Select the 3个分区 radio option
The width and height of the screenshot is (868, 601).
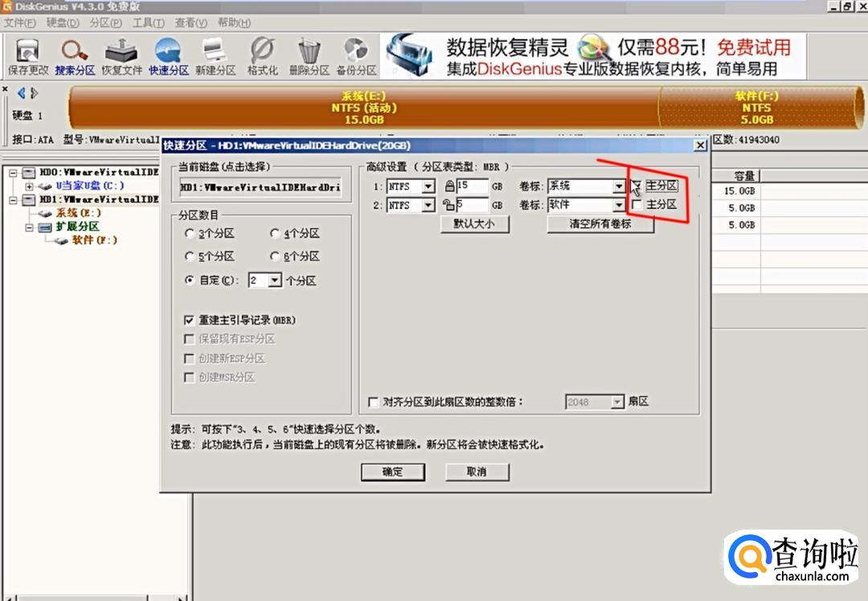tap(190, 234)
